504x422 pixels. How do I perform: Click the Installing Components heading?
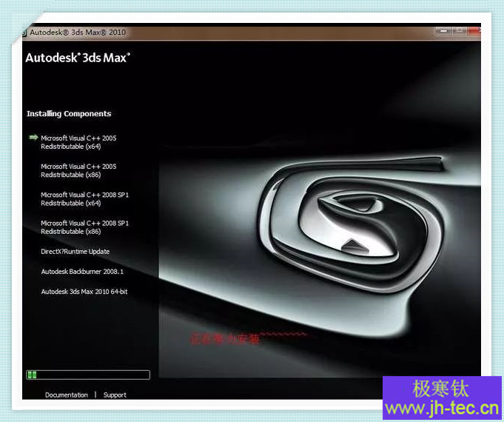(x=69, y=113)
